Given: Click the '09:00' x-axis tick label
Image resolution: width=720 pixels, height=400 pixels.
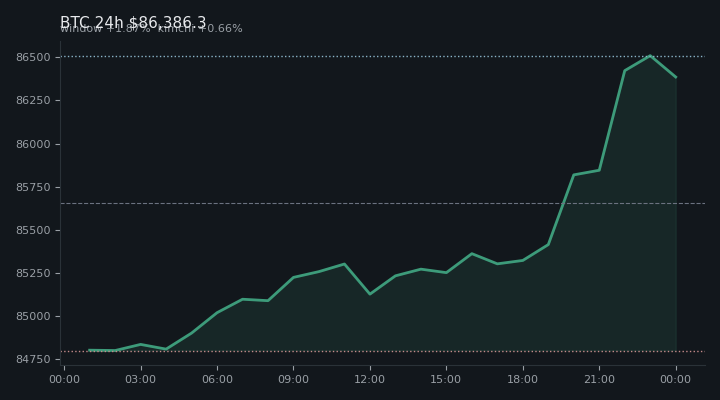Looking at the screenshot, I should point(293,379).
